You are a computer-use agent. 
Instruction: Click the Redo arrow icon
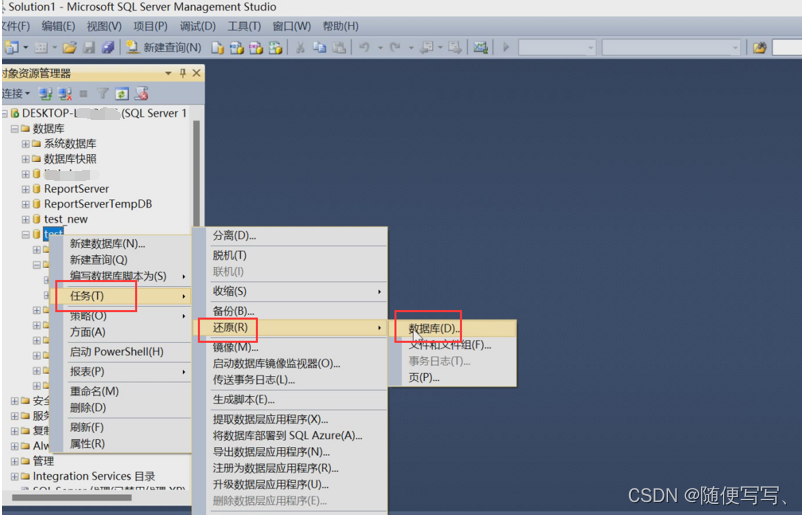pos(395,48)
